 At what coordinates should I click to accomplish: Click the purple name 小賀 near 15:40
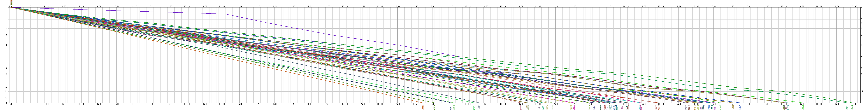tap(715, 107)
